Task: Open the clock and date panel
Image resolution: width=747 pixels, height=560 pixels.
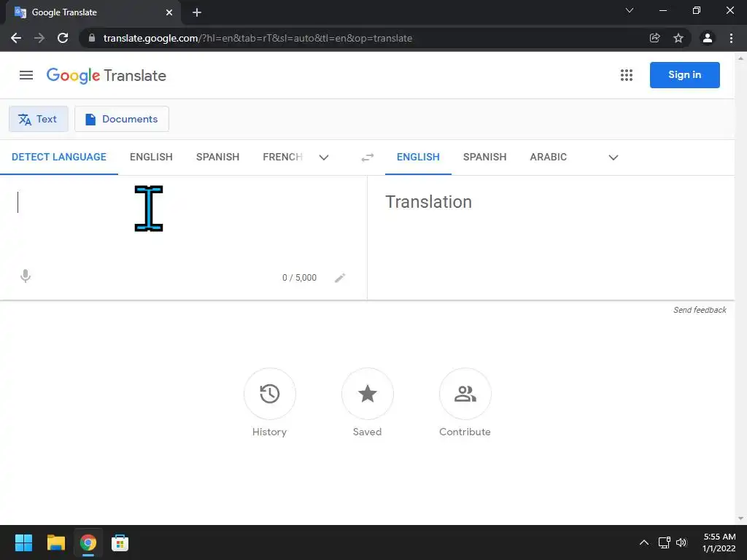Action: 719,542
